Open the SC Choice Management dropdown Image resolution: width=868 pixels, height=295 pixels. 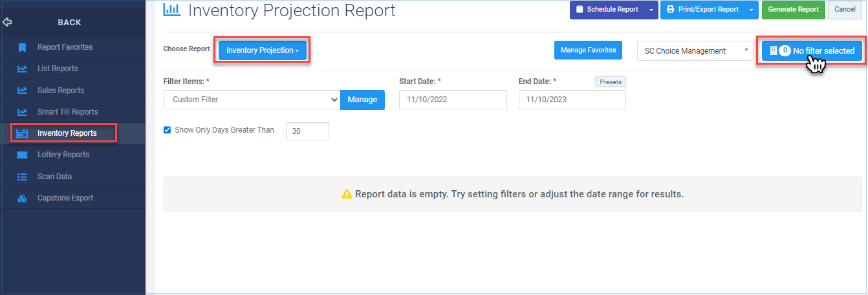click(x=695, y=50)
